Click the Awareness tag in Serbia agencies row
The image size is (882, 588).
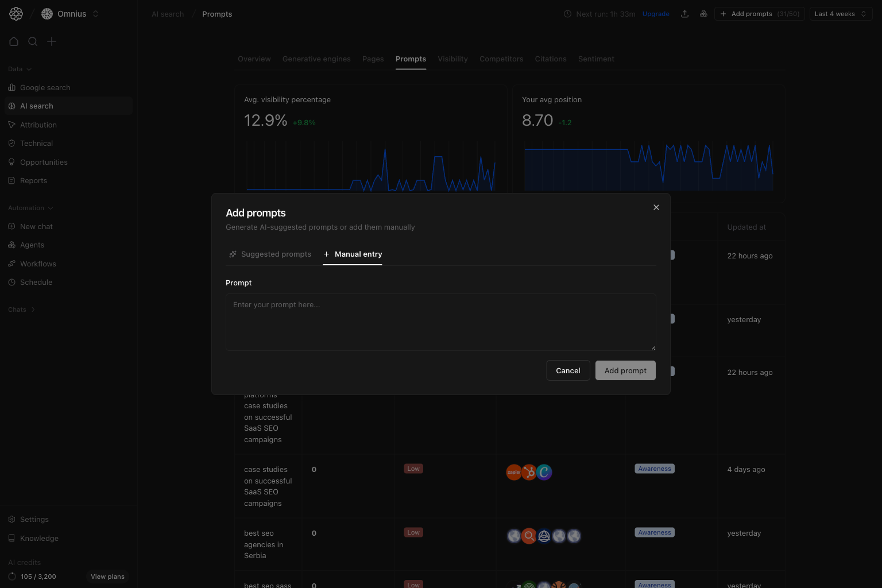[x=655, y=532]
